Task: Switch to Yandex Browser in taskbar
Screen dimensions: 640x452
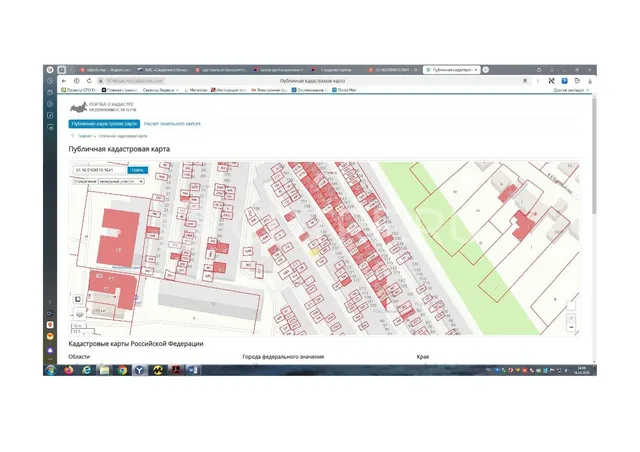Action: click(x=140, y=370)
